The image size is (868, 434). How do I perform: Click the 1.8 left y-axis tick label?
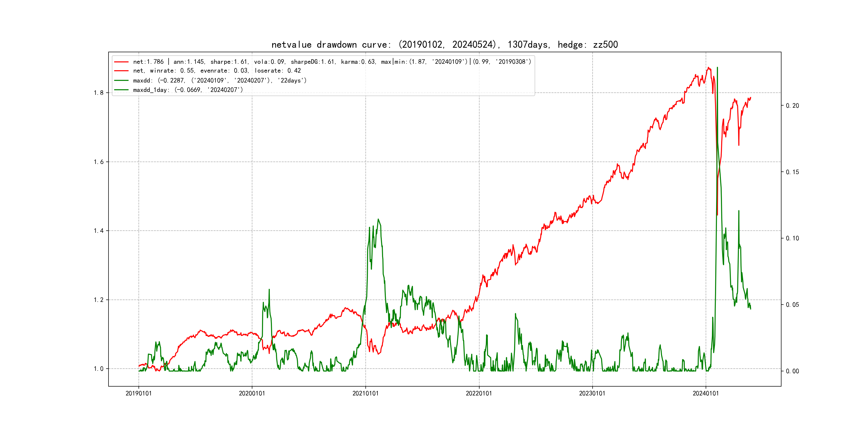point(99,93)
